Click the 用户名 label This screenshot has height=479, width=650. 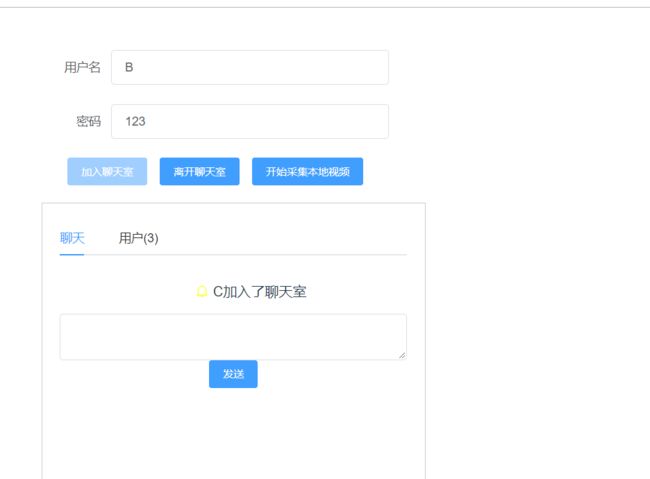coord(82,67)
